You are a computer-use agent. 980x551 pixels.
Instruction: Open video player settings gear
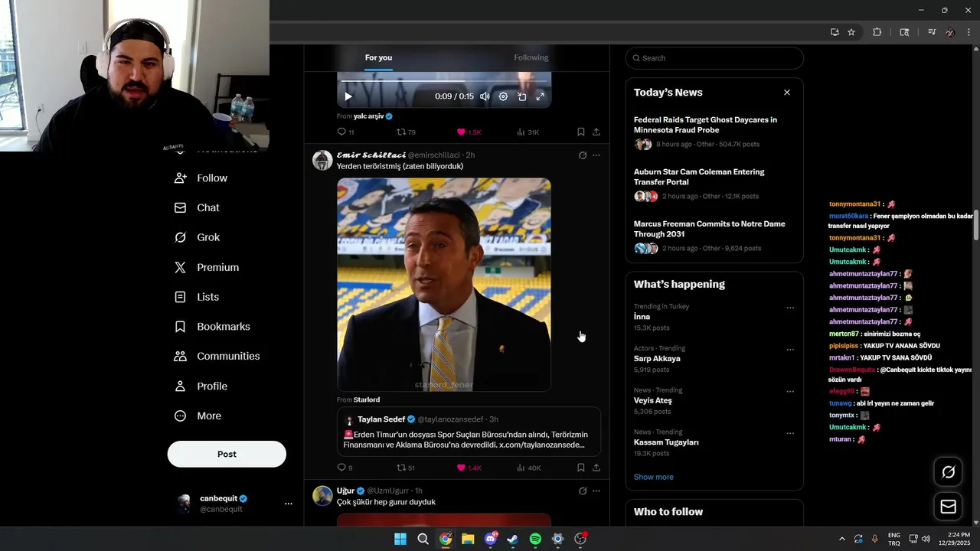click(503, 96)
